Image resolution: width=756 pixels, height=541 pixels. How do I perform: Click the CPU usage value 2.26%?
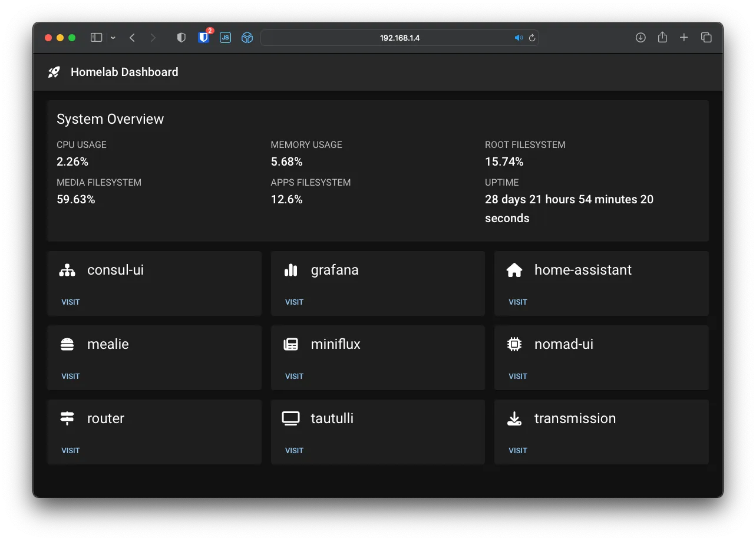tap(72, 161)
